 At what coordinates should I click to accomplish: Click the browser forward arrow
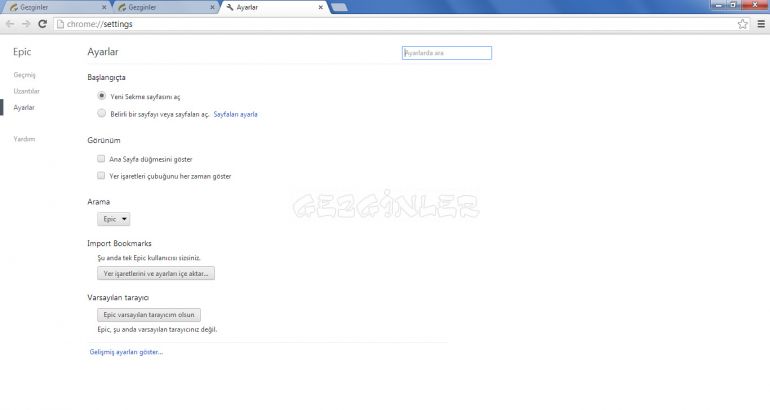coord(26,24)
